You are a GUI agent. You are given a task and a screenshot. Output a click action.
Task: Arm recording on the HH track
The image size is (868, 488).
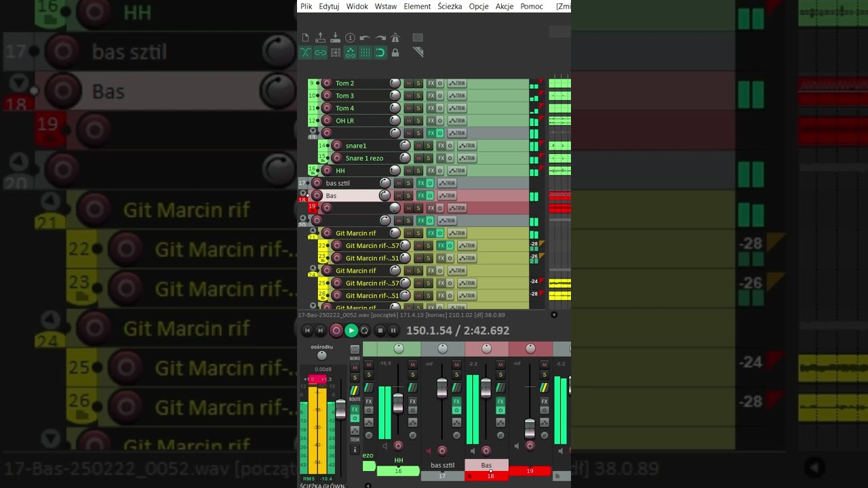327,171
